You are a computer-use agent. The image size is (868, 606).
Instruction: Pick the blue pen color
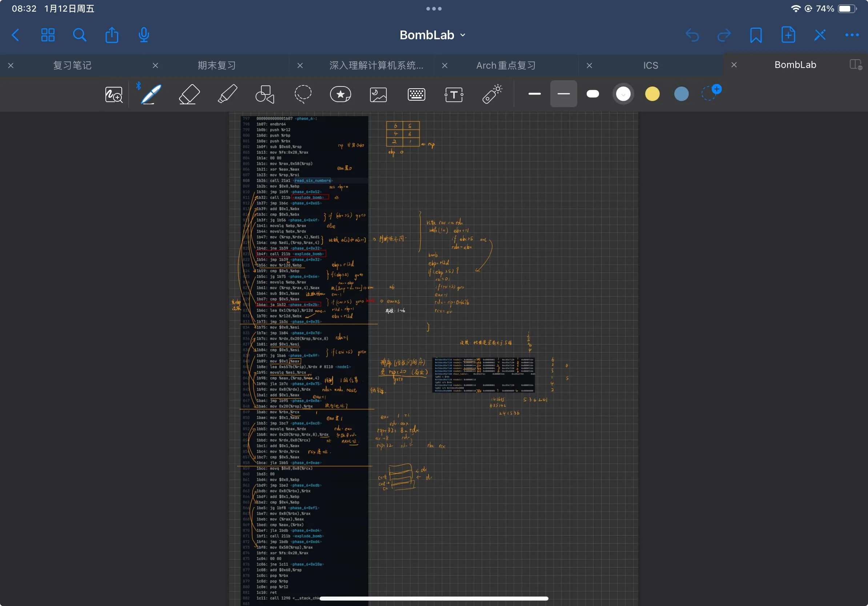coord(681,94)
